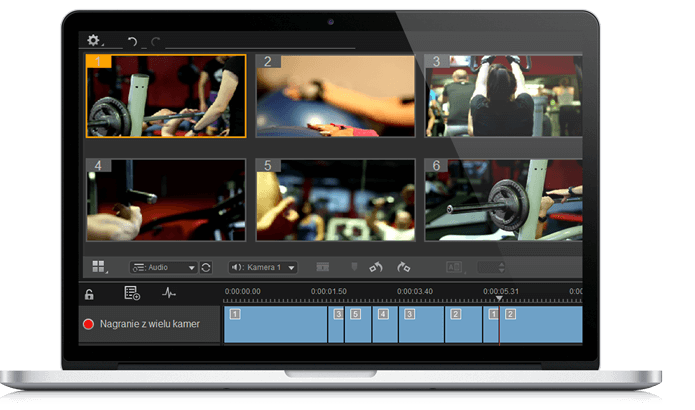The image size is (695, 410).
Task: Open the camera grid layout selector
Action: (x=99, y=267)
